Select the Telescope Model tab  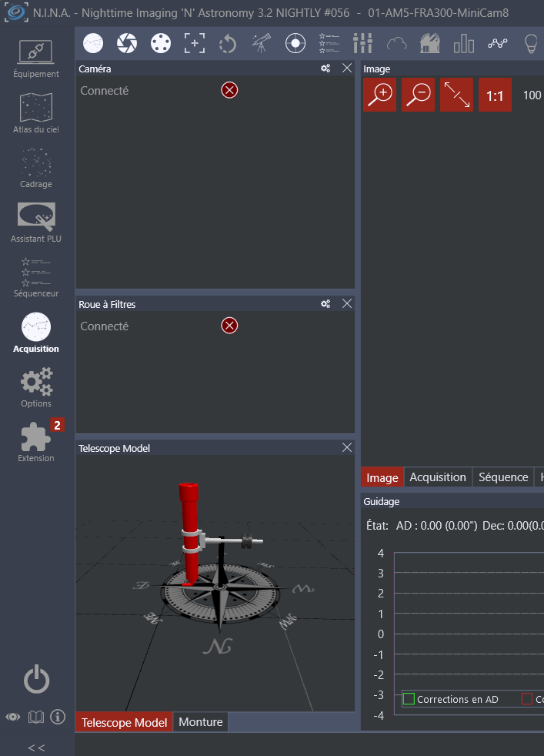click(125, 722)
